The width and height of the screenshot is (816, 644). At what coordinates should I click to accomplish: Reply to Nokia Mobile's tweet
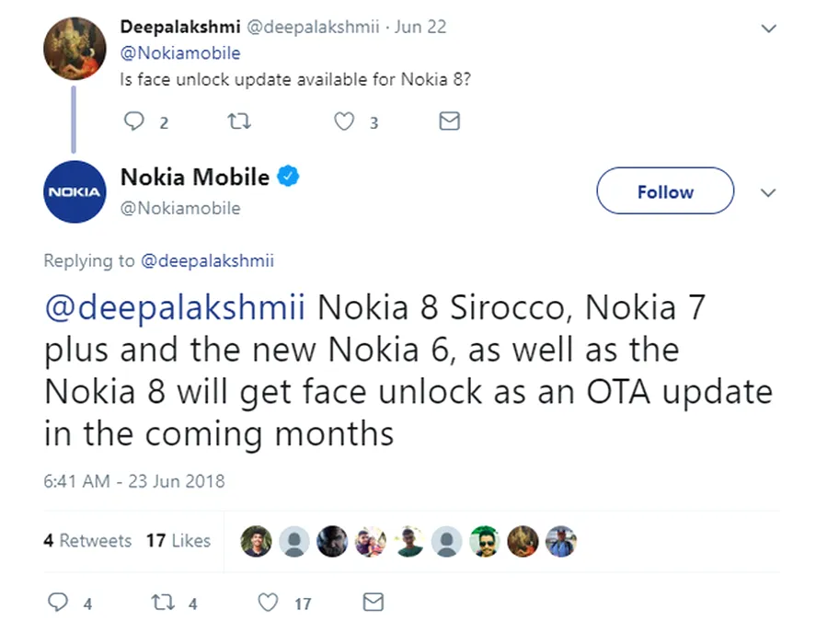(57, 603)
